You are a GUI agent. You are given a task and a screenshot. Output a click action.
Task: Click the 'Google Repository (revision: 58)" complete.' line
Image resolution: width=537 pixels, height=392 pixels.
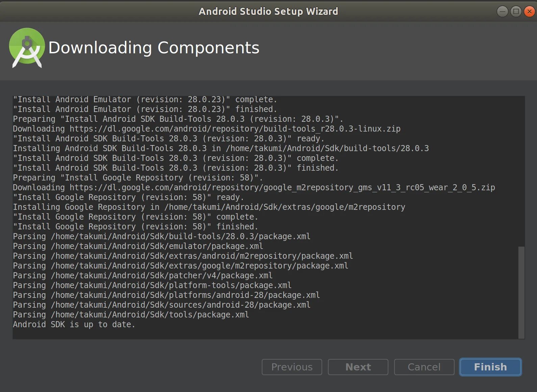[x=136, y=217]
